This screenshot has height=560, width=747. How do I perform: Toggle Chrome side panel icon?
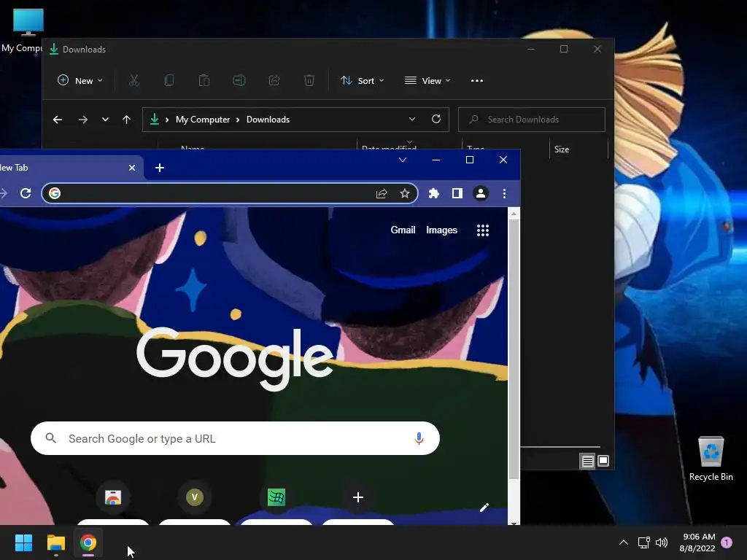tap(457, 193)
